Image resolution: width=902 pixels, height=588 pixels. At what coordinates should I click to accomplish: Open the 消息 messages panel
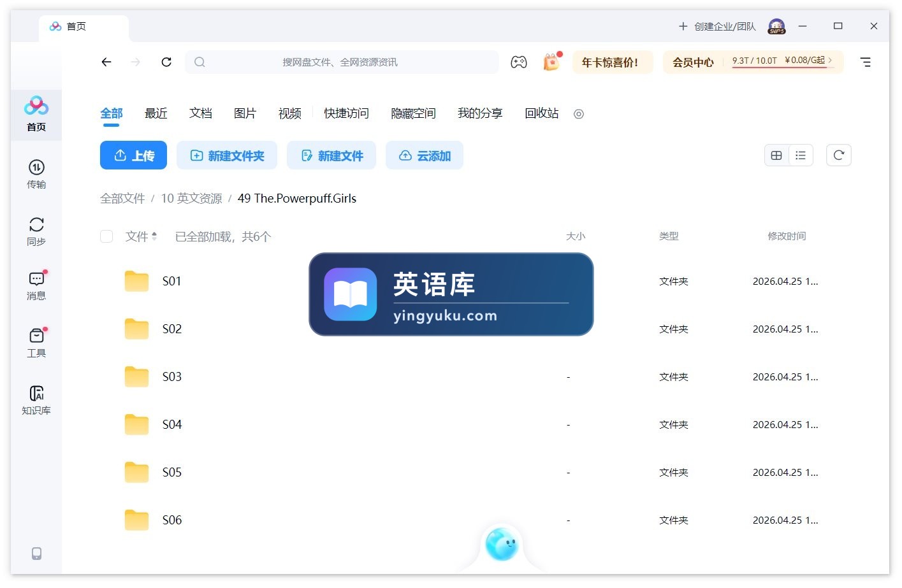[36, 285]
